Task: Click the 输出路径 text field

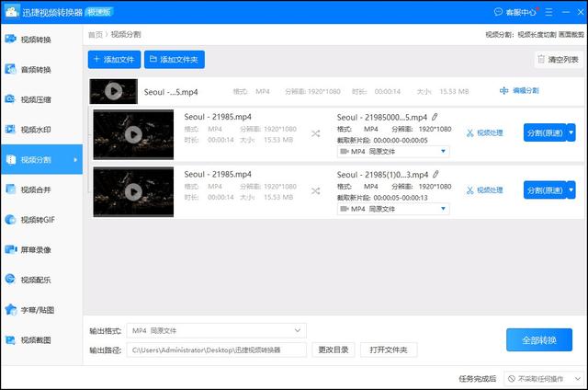Action: point(217,350)
